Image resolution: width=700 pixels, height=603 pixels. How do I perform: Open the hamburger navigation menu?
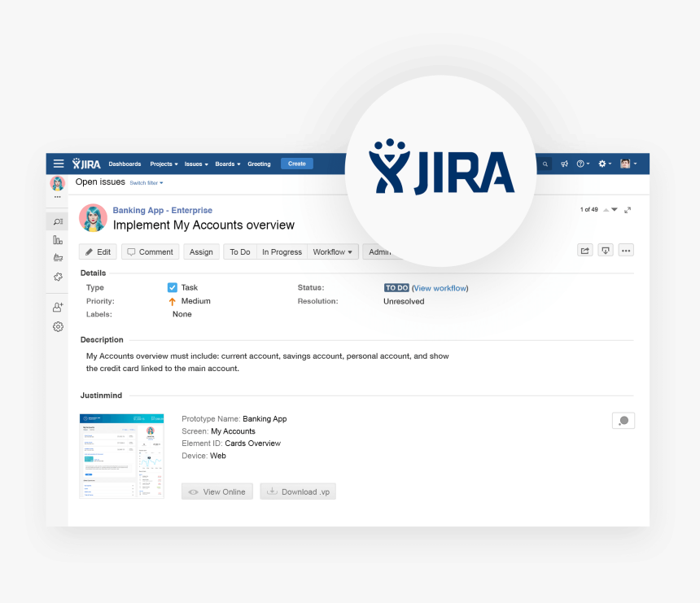pos(59,164)
